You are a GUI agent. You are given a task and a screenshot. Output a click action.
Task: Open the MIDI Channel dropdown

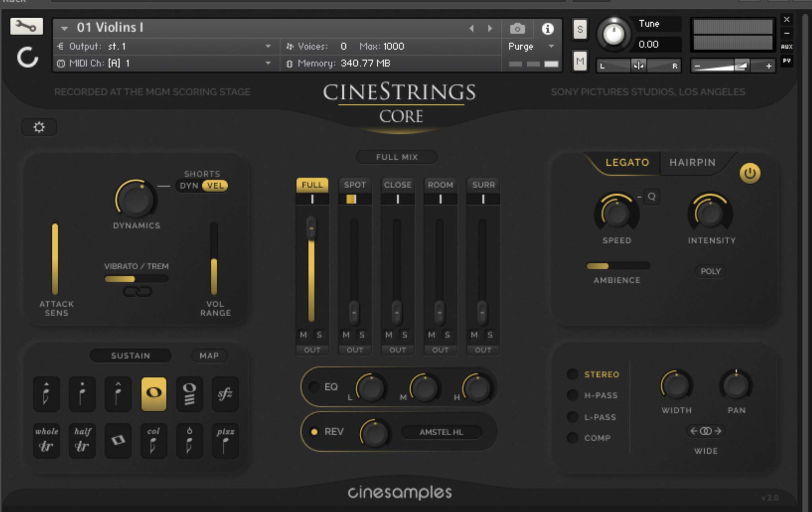269,63
